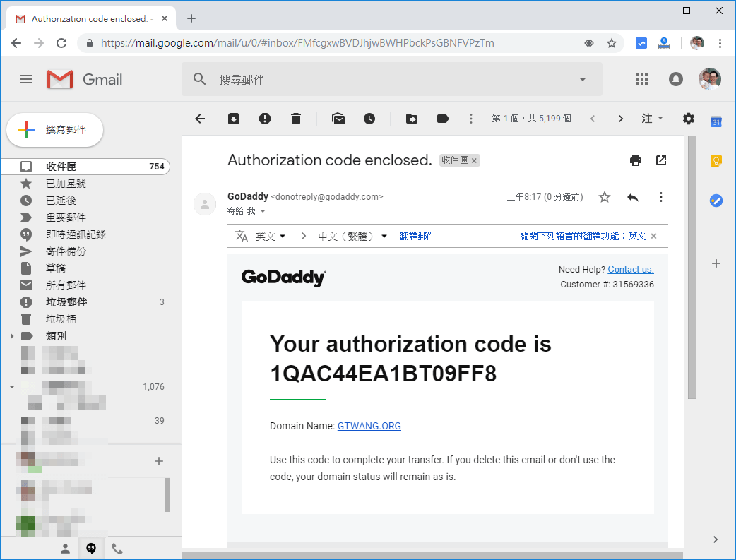Go to 寄件備份 sent mail folder
736x560 pixels.
pos(66,251)
